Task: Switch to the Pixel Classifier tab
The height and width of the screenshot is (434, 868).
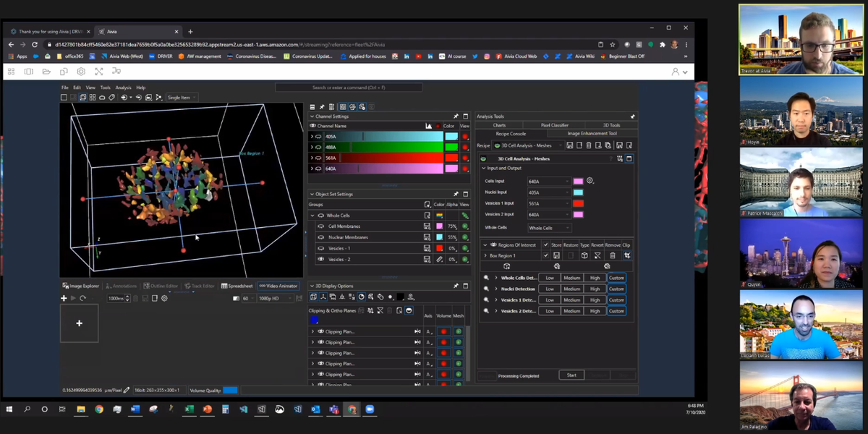Action: (555, 125)
